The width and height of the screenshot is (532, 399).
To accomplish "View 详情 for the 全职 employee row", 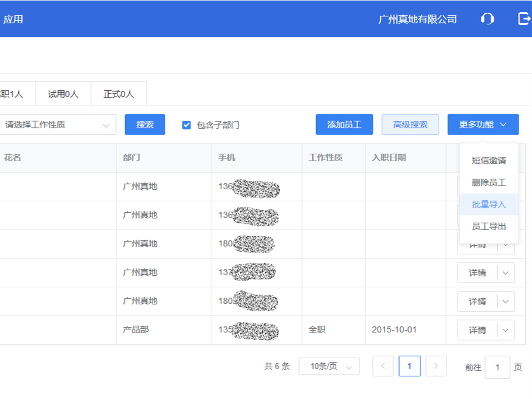I will [476, 330].
